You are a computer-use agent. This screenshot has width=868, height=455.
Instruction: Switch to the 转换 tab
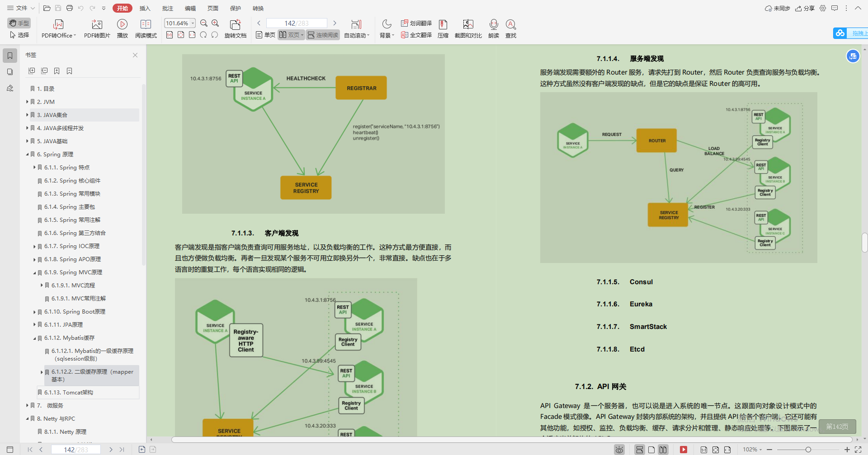coord(258,8)
